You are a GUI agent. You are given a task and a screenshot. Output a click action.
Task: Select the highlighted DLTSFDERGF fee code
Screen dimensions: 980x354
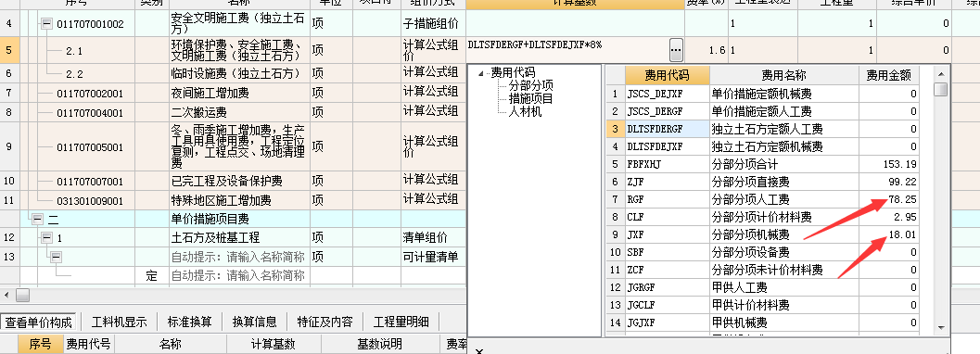667,129
